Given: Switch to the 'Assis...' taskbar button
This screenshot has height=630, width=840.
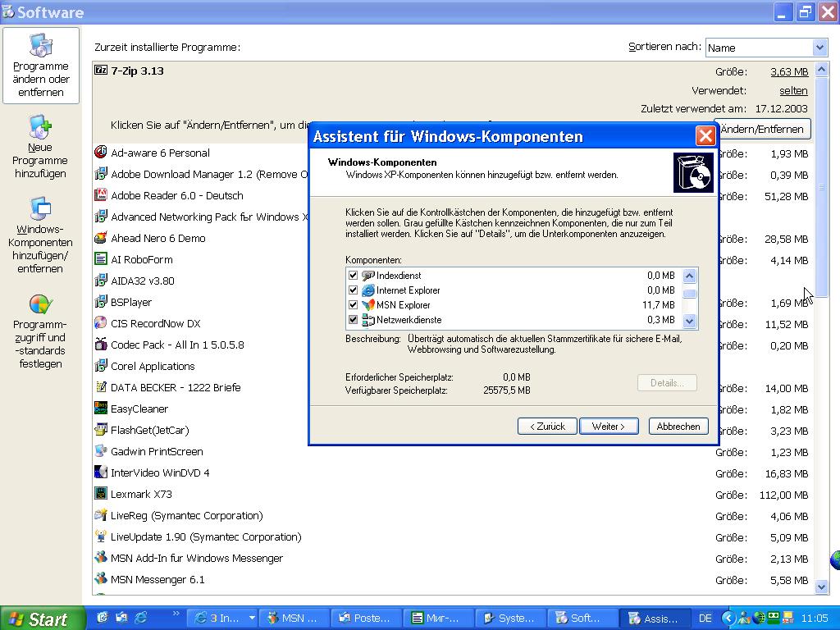Looking at the screenshot, I should point(654,619).
